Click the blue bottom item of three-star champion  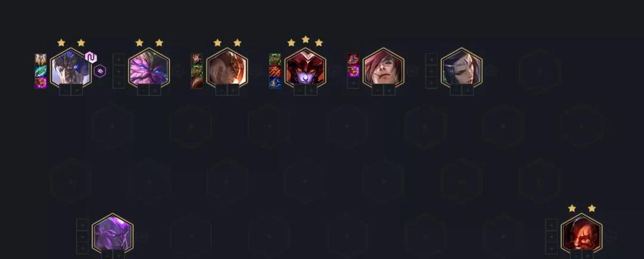(275, 83)
